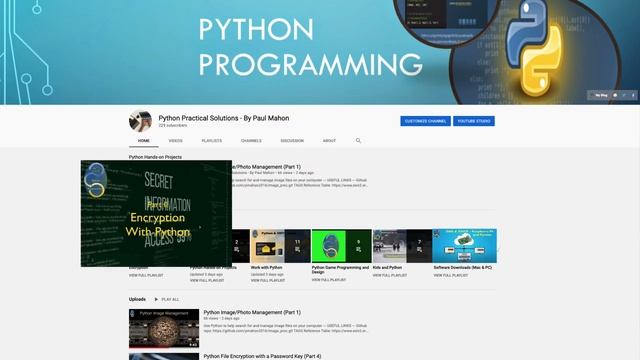Open the Python File Encryption Part 4 thumbnail

click(164, 357)
